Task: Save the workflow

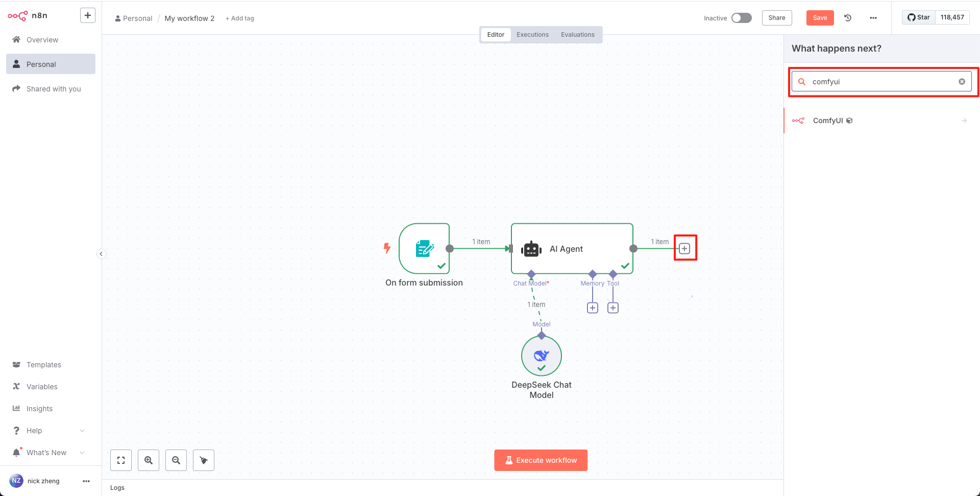Action: (820, 18)
